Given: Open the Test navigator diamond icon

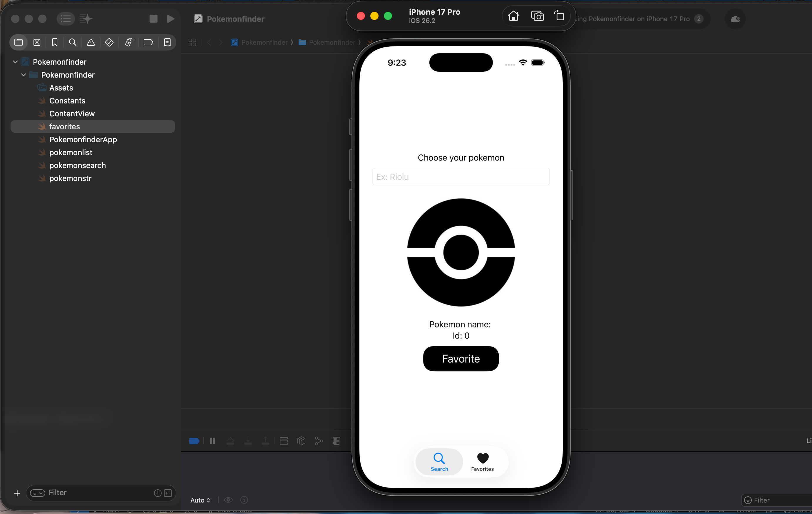Looking at the screenshot, I should point(109,42).
